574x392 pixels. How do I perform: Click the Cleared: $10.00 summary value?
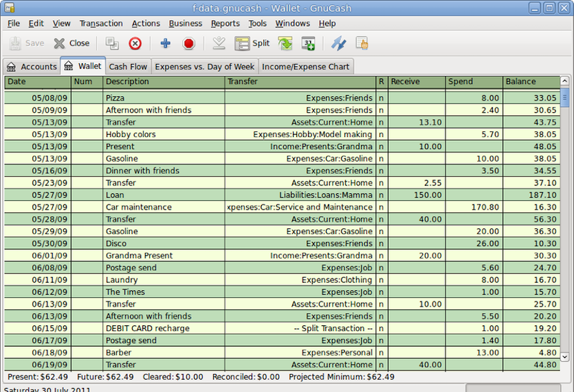point(173,377)
